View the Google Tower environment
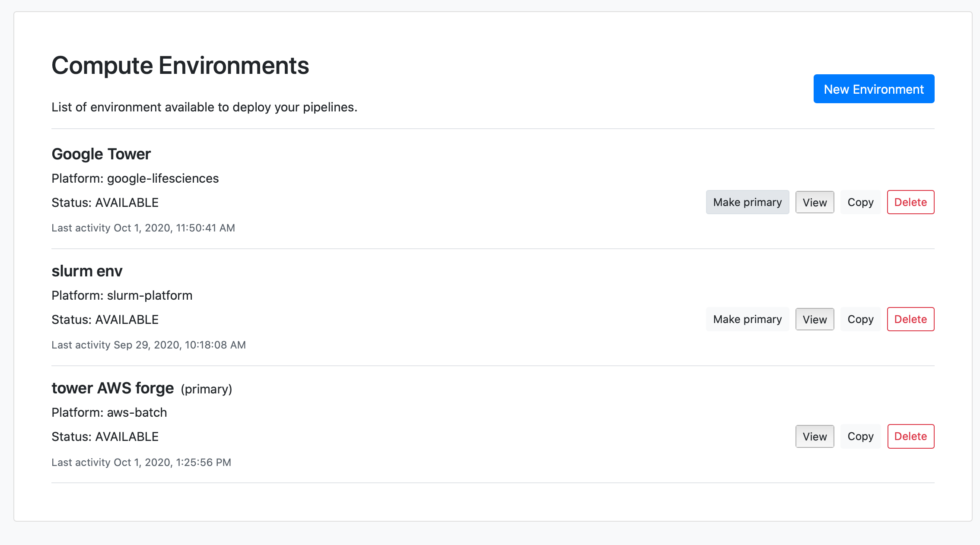 point(815,202)
